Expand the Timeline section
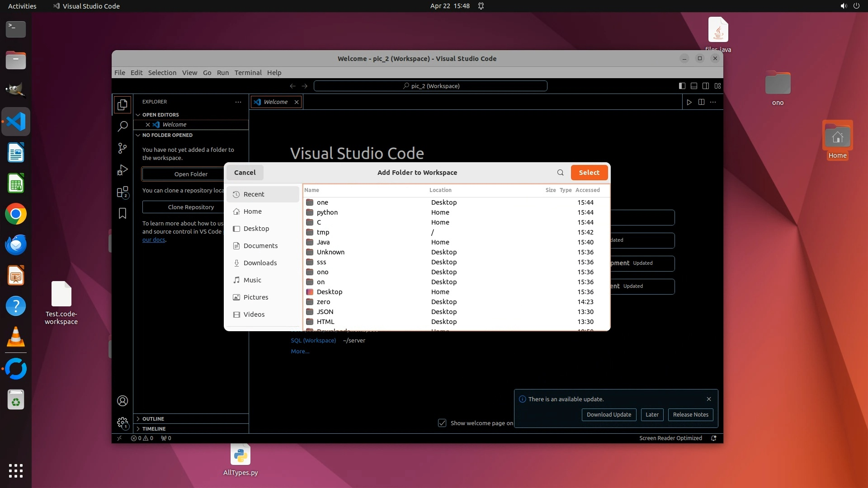 tap(154, 429)
